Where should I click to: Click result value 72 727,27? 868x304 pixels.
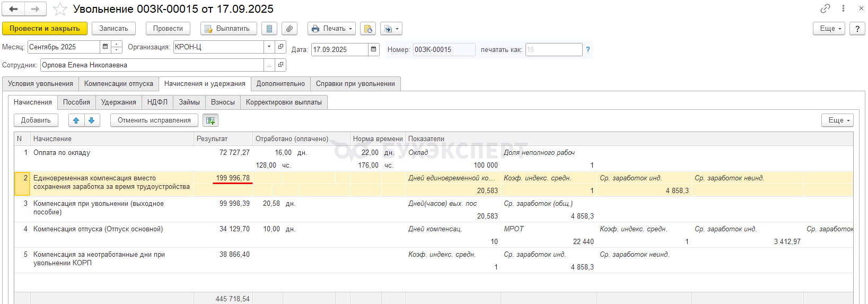[x=234, y=152]
